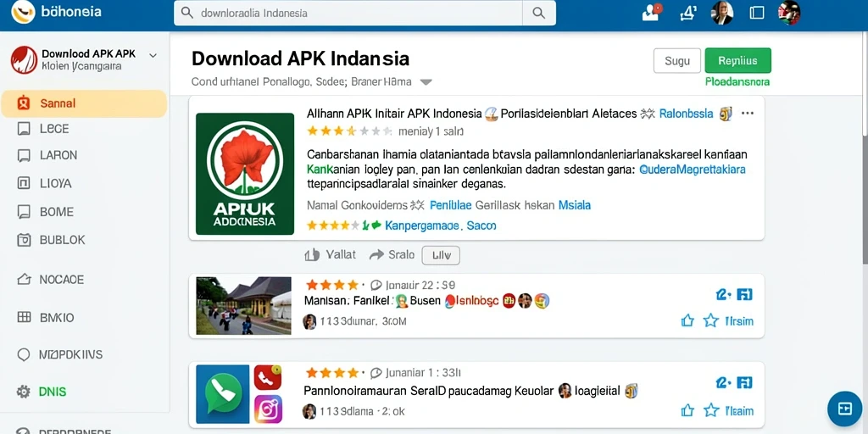868x434 pixels.
Task: Click the Vallat thumbs-up button
Action: pos(331,254)
